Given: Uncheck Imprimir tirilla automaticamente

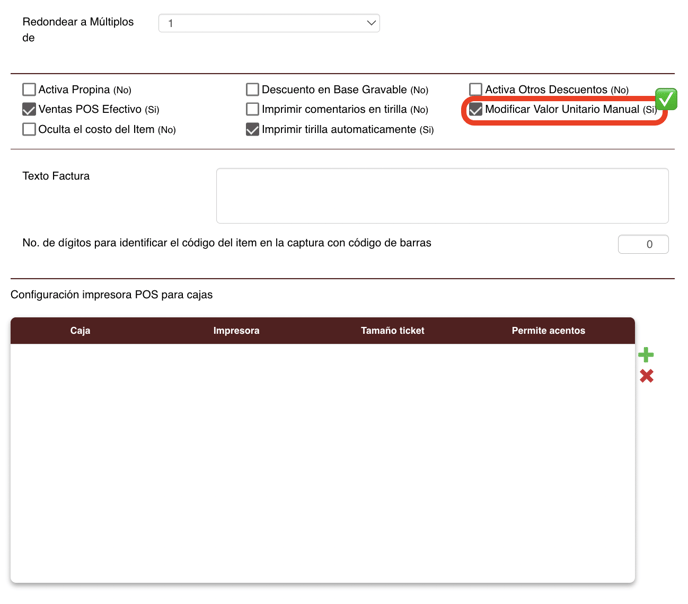Looking at the screenshot, I should click(252, 129).
